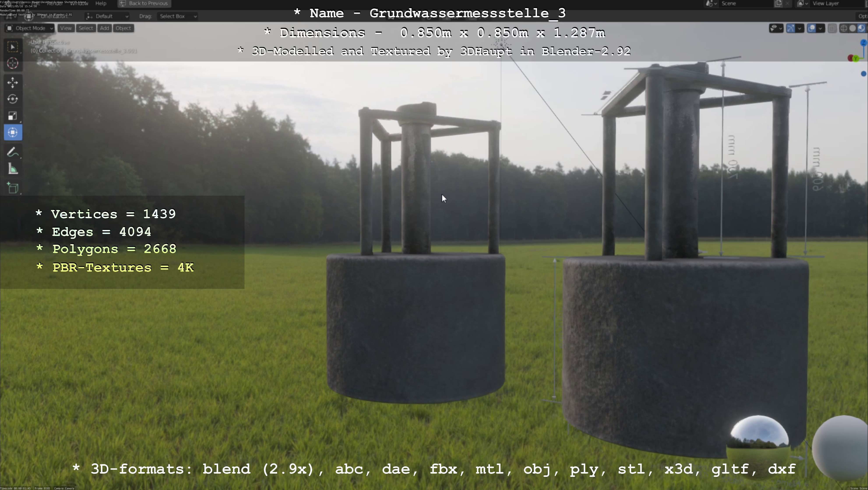Click the delete scene X icon
Viewport: 868px width, 490px height.
(x=787, y=3)
